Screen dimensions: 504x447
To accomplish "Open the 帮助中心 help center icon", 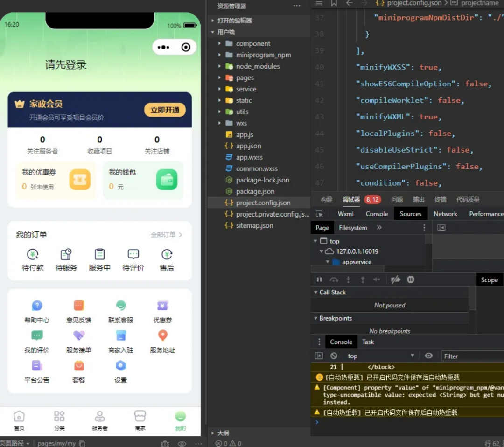I will 37,306.
